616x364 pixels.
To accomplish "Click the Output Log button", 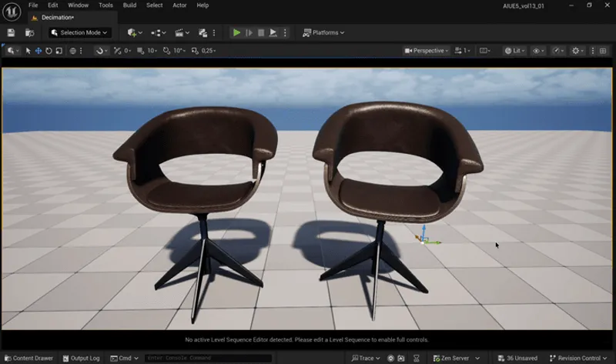I will [x=81, y=359].
